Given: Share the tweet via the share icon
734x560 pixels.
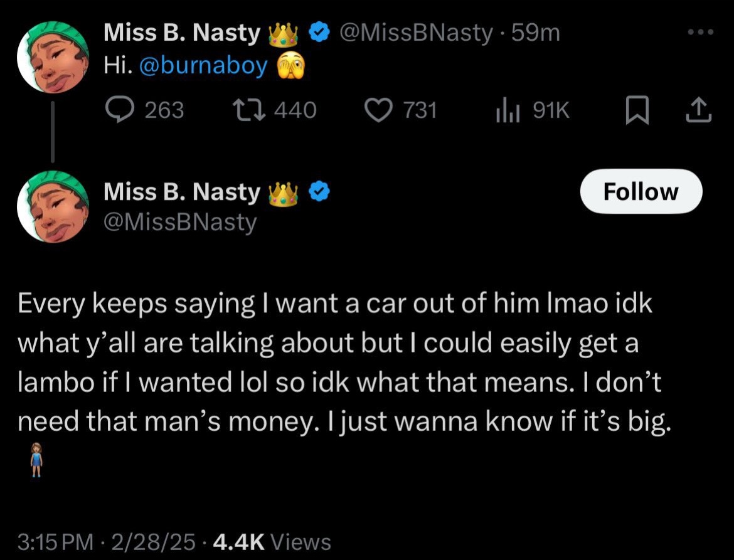Looking at the screenshot, I should (x=698, y=110).
